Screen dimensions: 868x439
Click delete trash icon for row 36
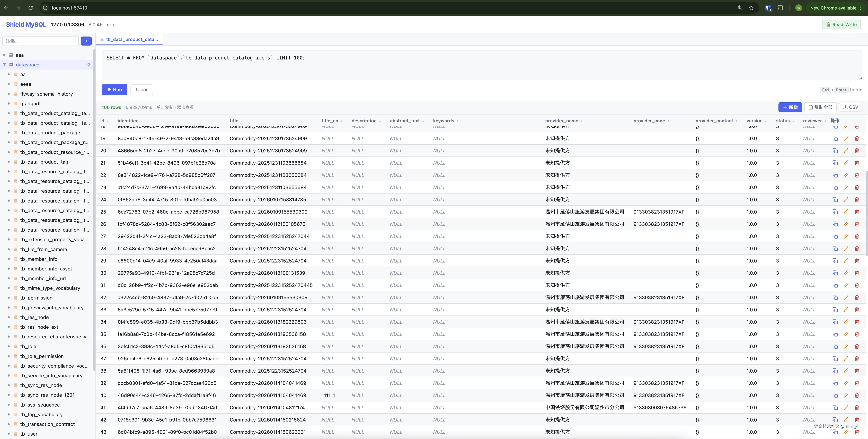857,346
